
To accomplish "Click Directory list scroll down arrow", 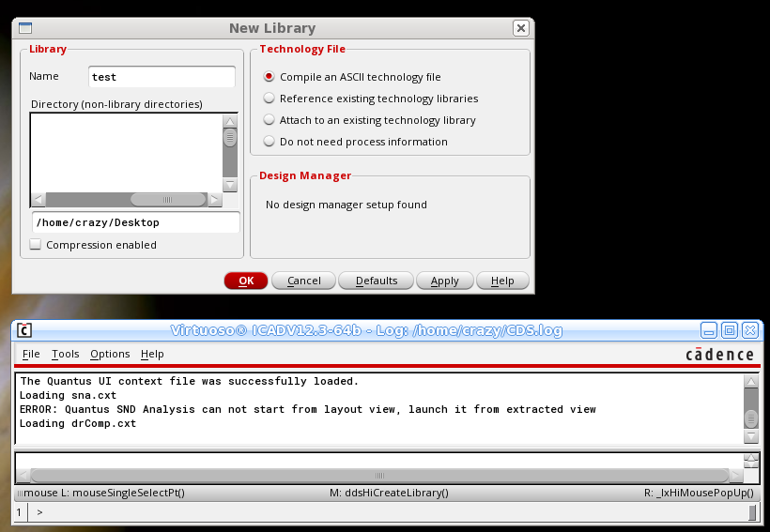I will [x=230, y=185].
